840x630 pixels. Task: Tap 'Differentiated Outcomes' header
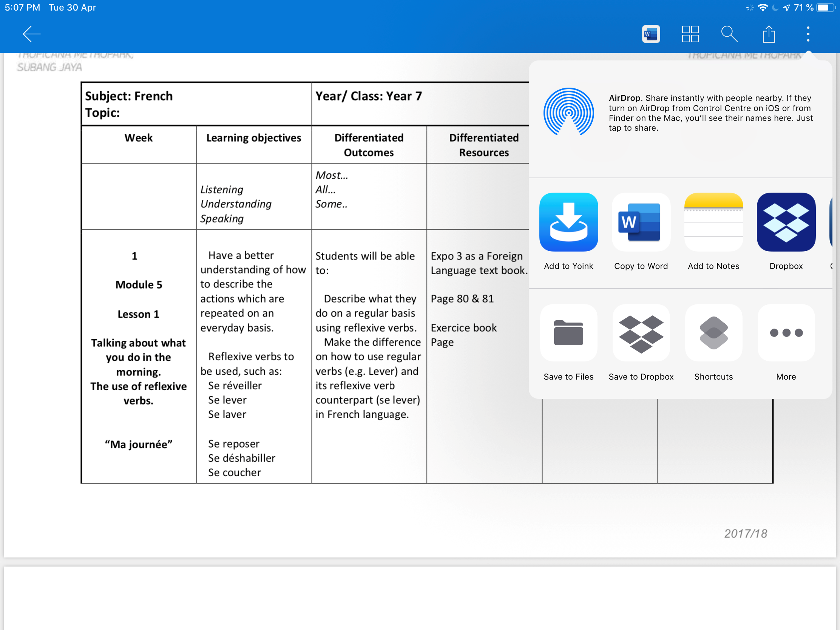(369, 145)
